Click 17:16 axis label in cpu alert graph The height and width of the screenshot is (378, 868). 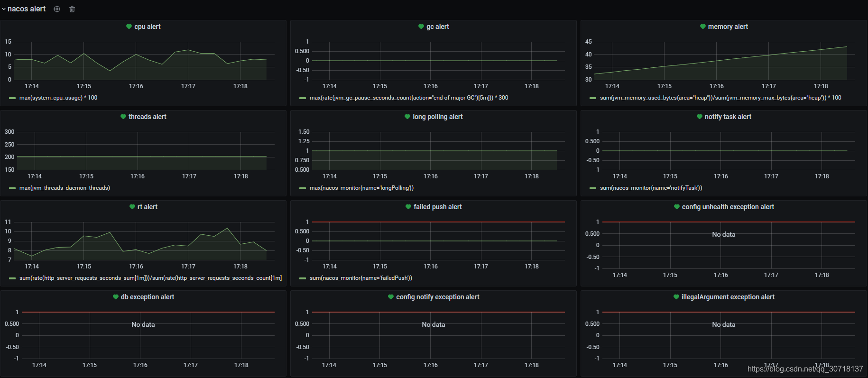click(x=136, y=86)
